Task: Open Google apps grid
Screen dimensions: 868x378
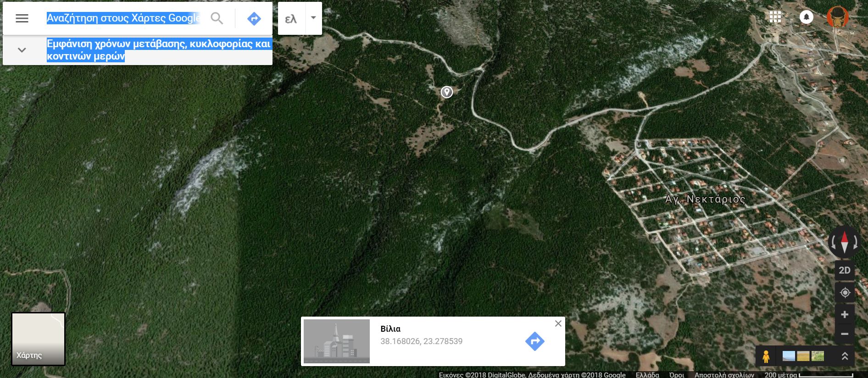Action: (x=775, y=17)
